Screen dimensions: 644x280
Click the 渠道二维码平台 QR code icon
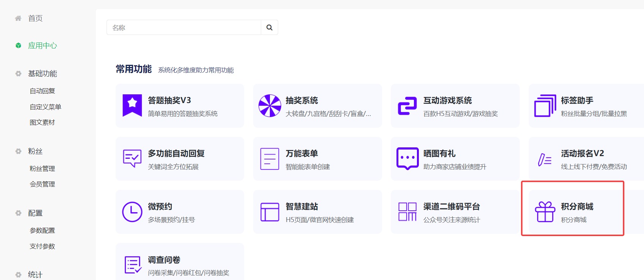(x=407, y=212)
